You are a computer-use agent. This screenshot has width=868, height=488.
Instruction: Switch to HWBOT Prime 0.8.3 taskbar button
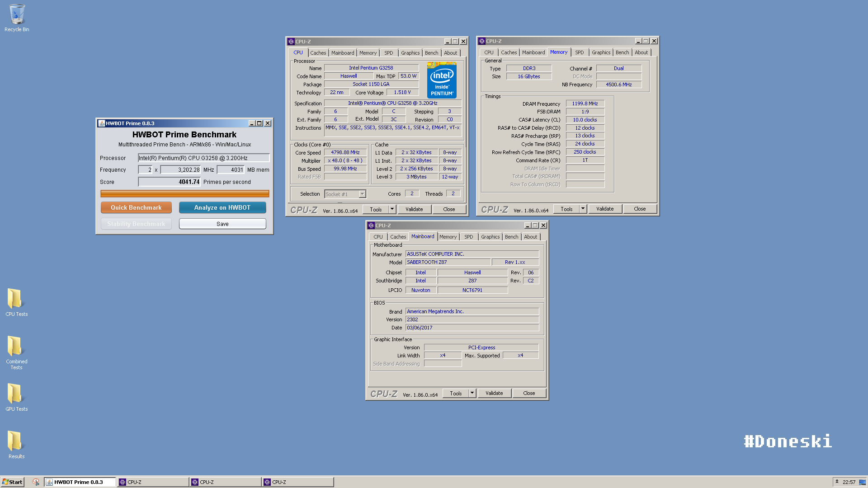pyautogui.click(x=80, y=482)
